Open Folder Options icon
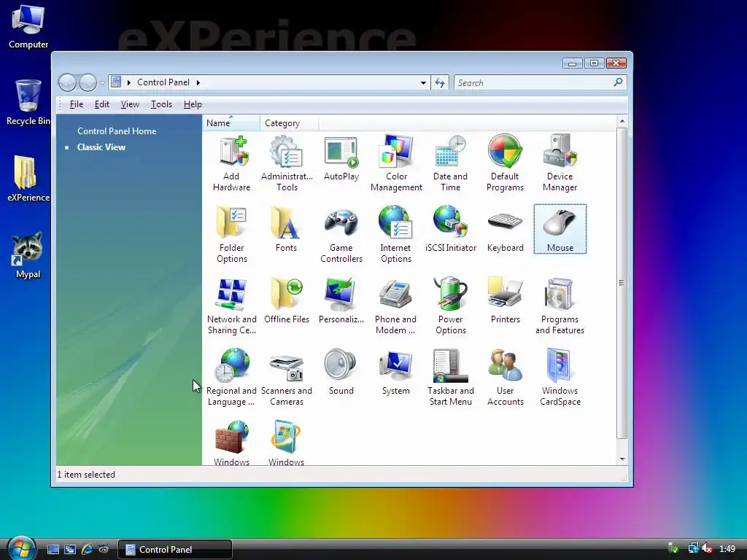 (231, 234)
